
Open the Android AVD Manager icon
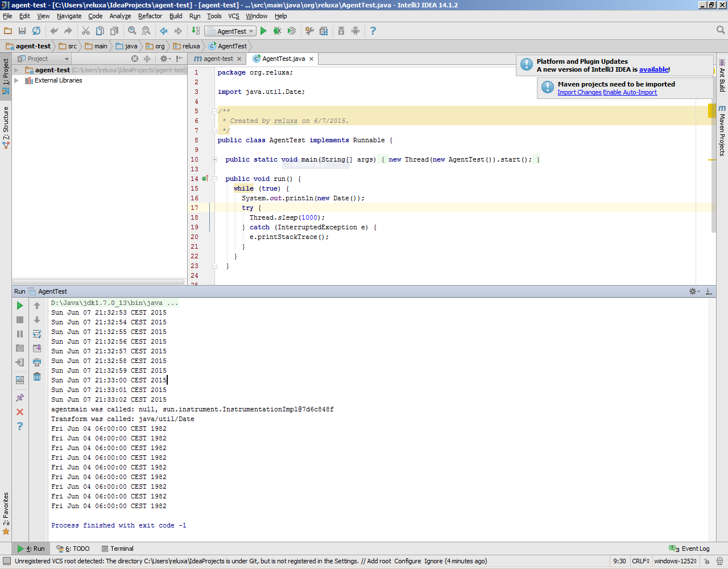click(355, 31)
